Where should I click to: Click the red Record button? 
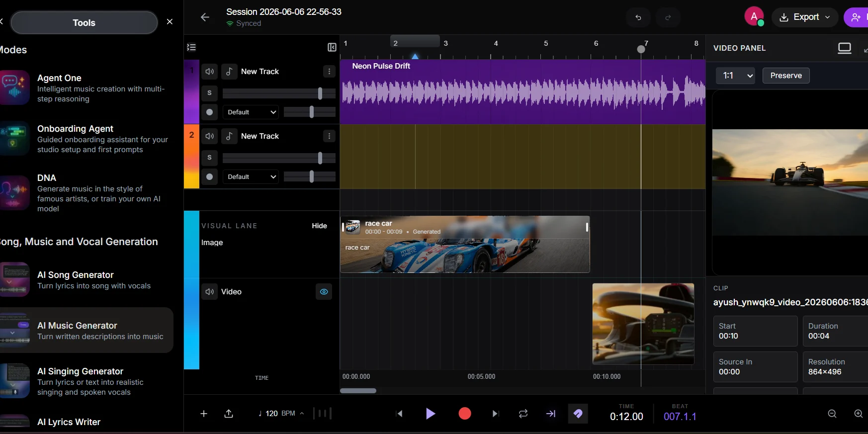coord(465,414)
